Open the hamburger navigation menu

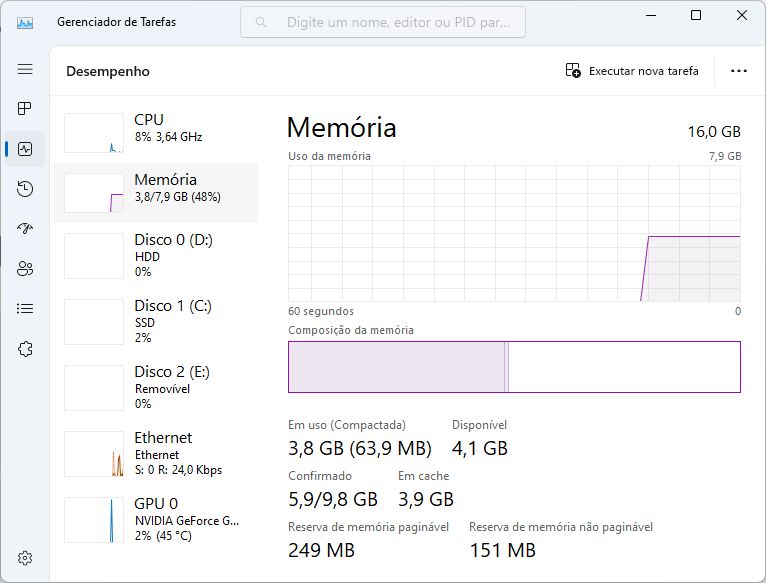point(25,69)
